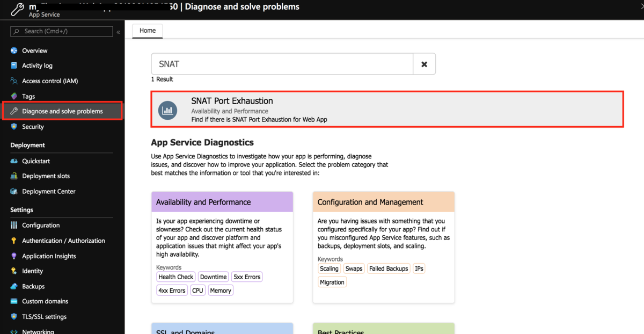Viewport: 644px width, 334px height.
Task: Click the SNAT Port Exhaustion chart icon
Action: click(168, 111)
